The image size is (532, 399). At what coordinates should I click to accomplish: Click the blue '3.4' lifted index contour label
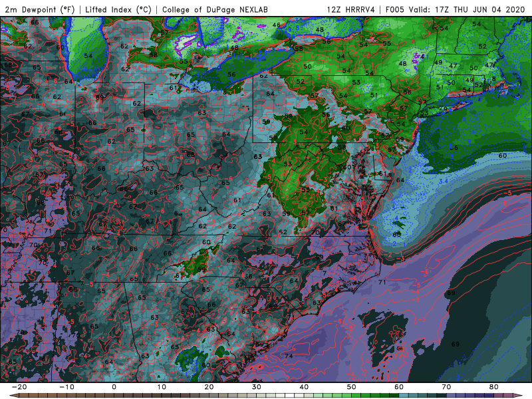tap(444, 182)
